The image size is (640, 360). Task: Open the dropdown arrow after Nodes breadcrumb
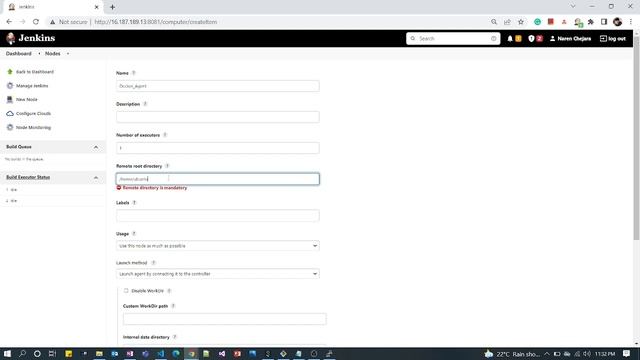68,53
